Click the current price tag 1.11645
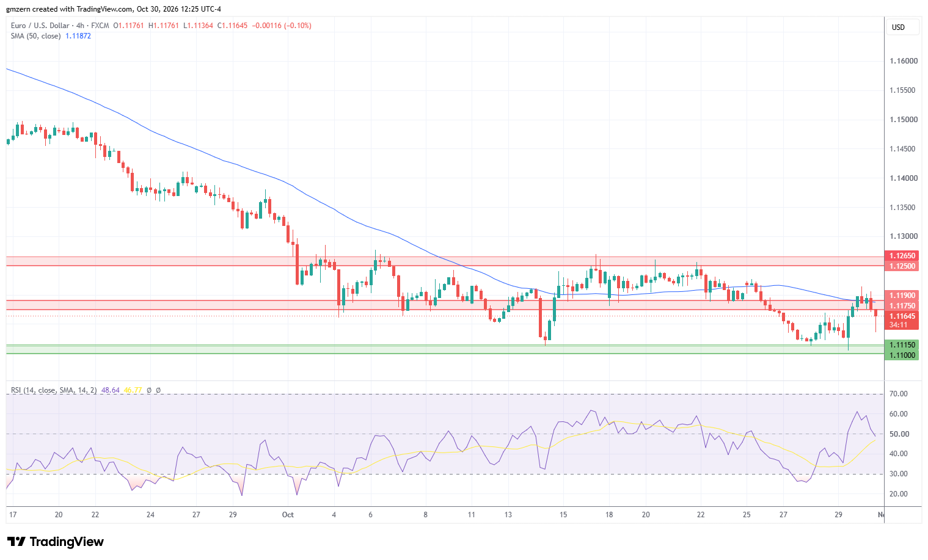928x560 pixels. [x=902, y=316]
